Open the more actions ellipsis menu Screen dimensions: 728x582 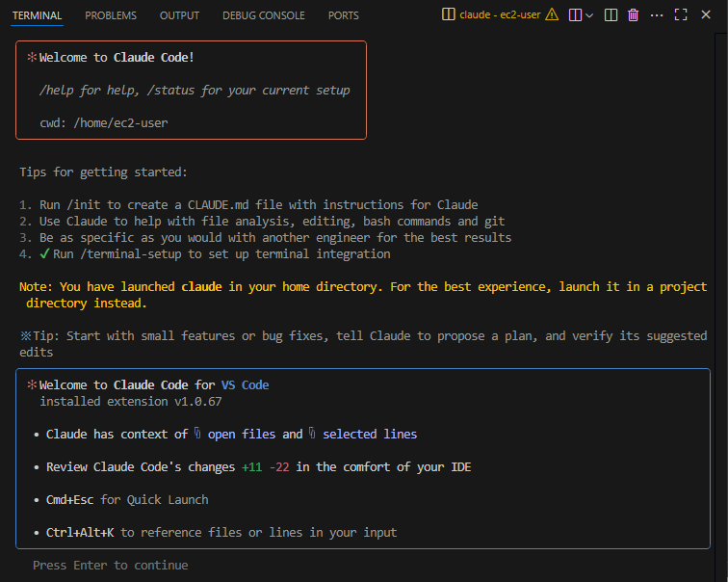coord(657,15)
